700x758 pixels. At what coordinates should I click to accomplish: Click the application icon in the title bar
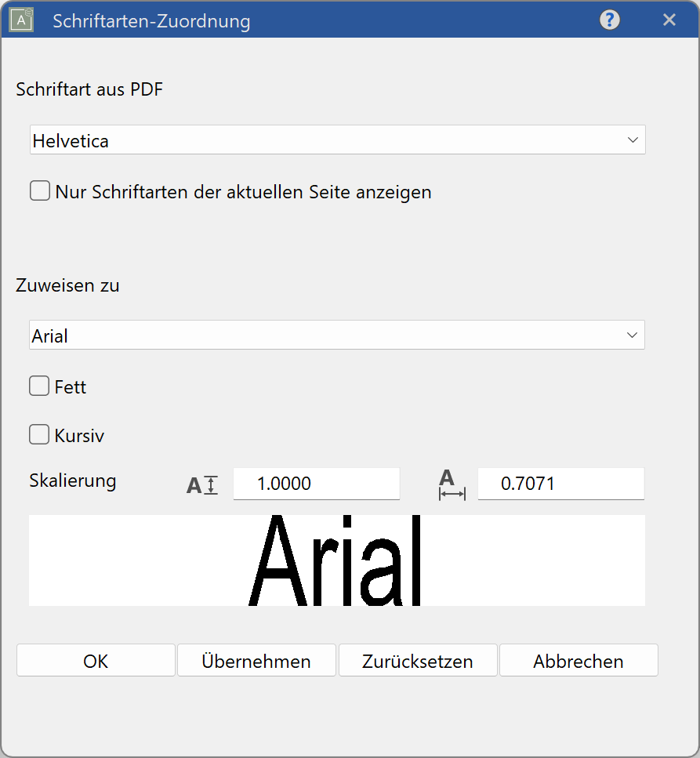pyautogui.click(x=20, y=20)
